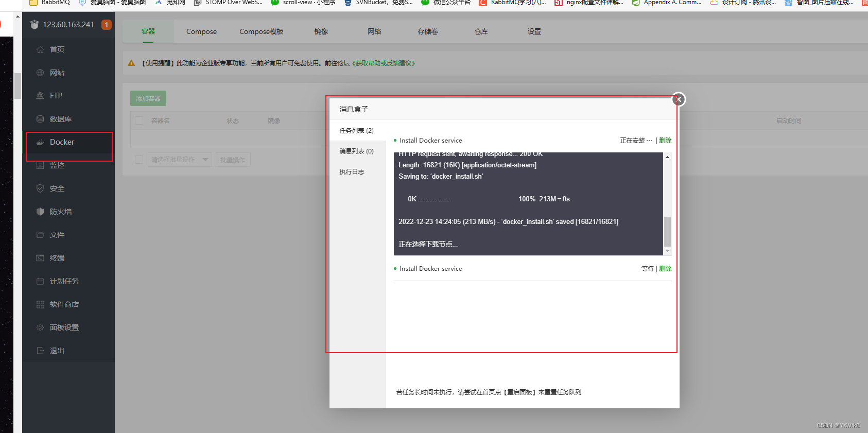
Task: Click the 正在选择下载节点 log line
Action: click(x=428, y=244)
